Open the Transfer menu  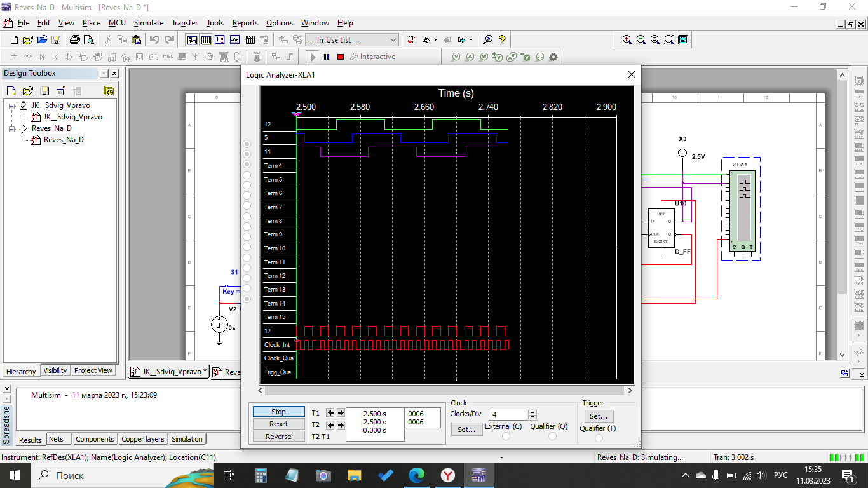(185, 23)
